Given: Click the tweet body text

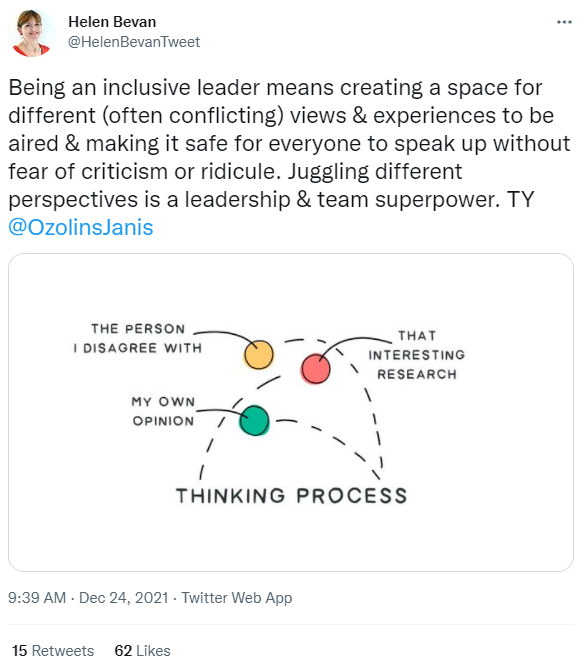Looking at the screenshot, I should pyautogui.click(x=289, y=157).
